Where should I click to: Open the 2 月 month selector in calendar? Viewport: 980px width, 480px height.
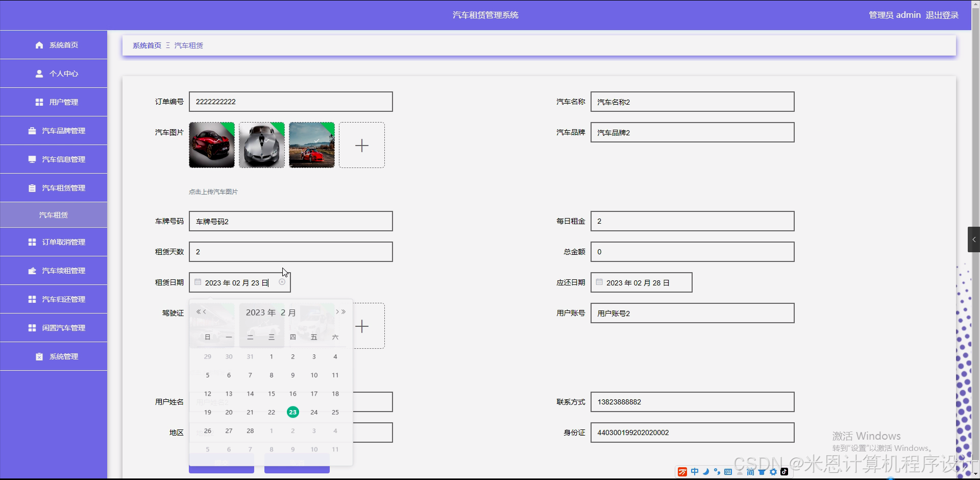288,313
